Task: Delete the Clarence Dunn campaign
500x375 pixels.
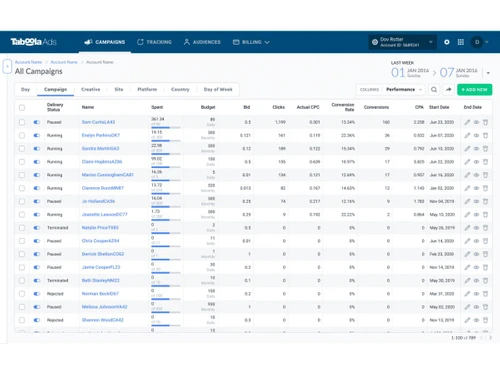Action: point(485,188)
